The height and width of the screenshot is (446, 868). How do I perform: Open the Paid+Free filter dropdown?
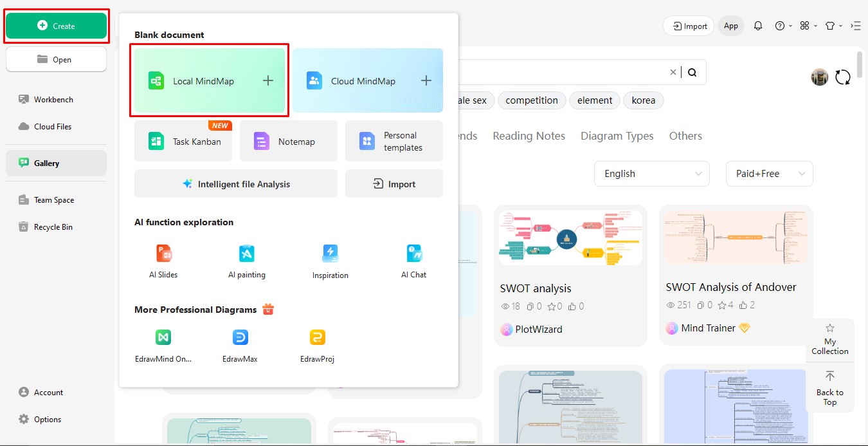click(x=770, y=174)
